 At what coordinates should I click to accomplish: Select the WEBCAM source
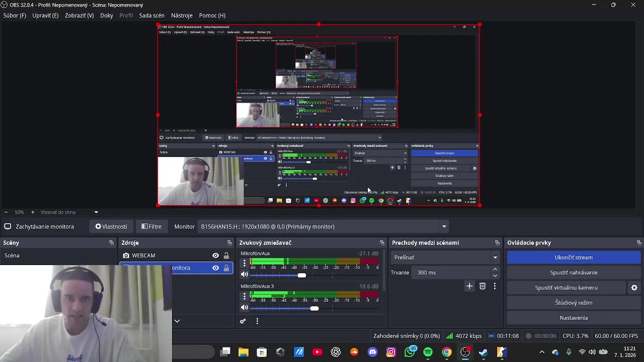tap(176, 255)
